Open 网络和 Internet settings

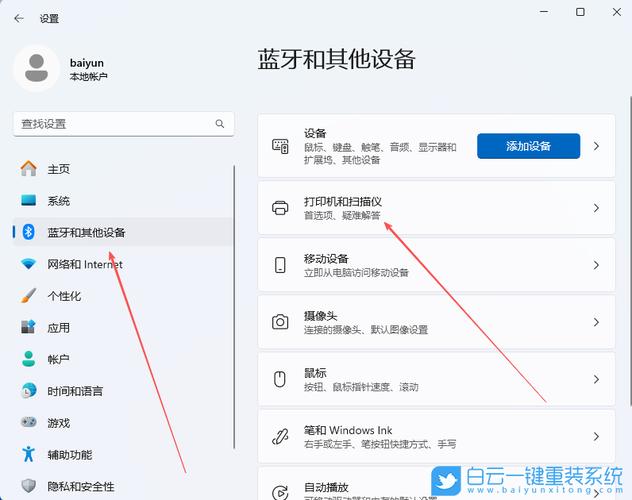point(123,264)
